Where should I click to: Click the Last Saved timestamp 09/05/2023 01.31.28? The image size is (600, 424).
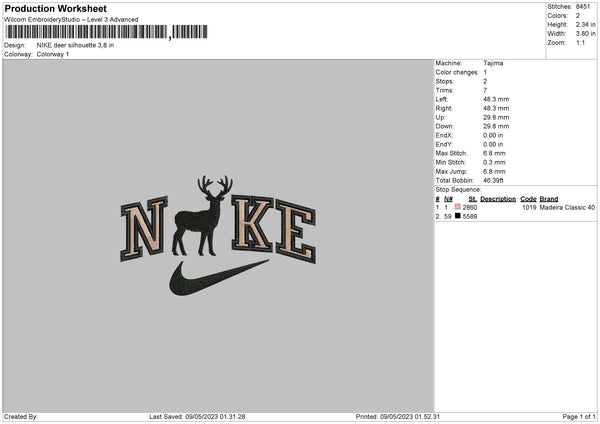[x=215, y=417]
